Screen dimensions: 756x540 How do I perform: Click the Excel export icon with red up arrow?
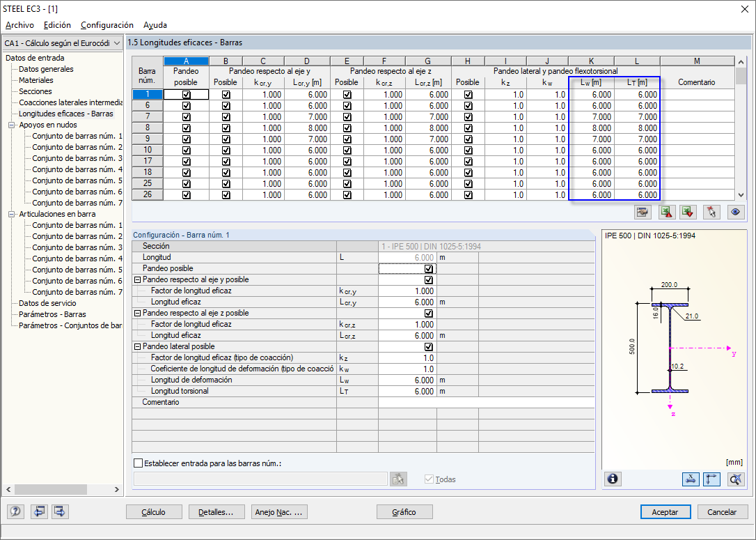(x=666, y=212)
